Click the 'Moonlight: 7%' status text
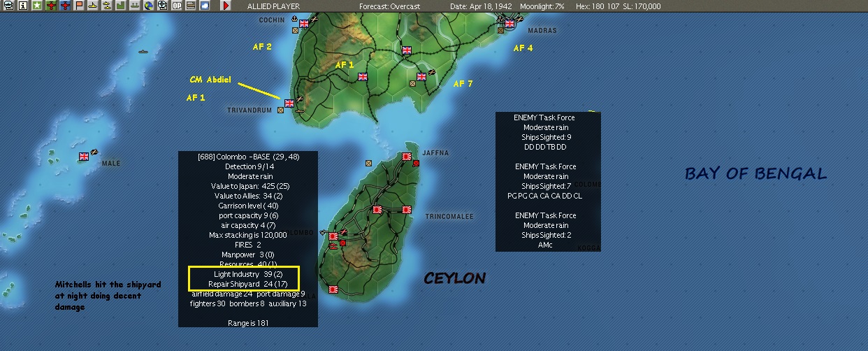Image resolution: width=868 pixels, height=351 pixels. tap(541, 6)
